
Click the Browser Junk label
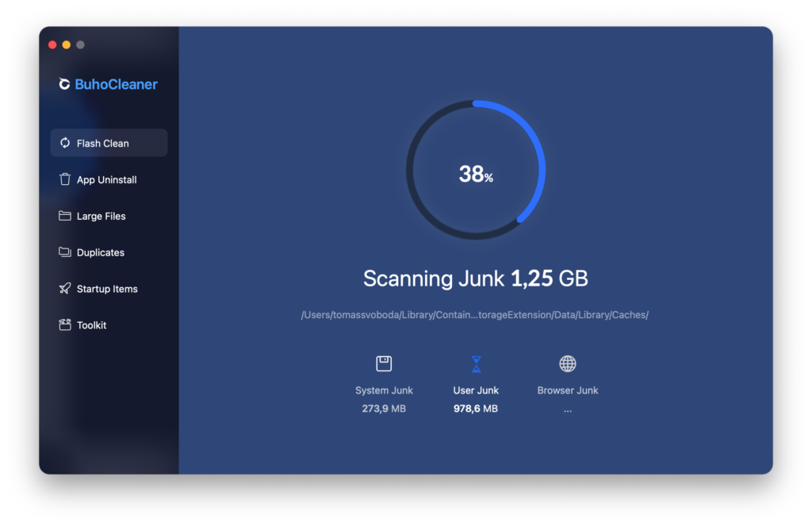coord(568,390)
